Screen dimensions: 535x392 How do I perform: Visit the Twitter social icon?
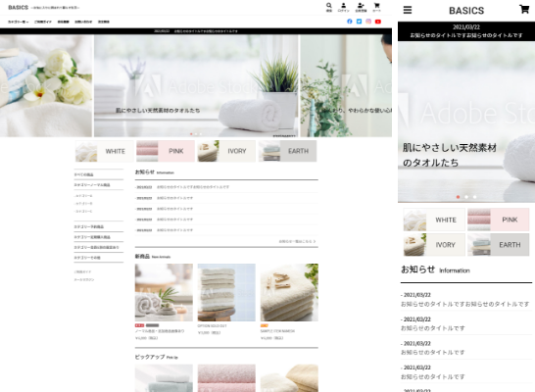click(x=359, y=22)
